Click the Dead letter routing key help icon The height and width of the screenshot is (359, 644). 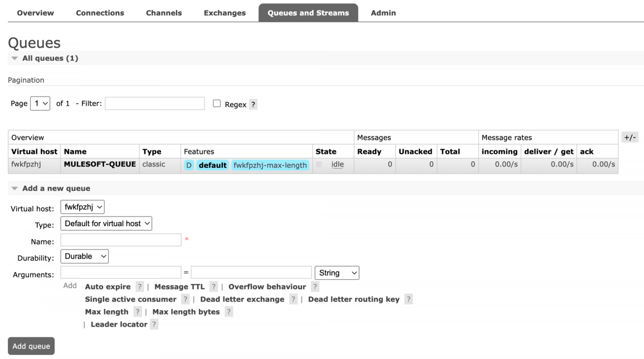point(408,299)
